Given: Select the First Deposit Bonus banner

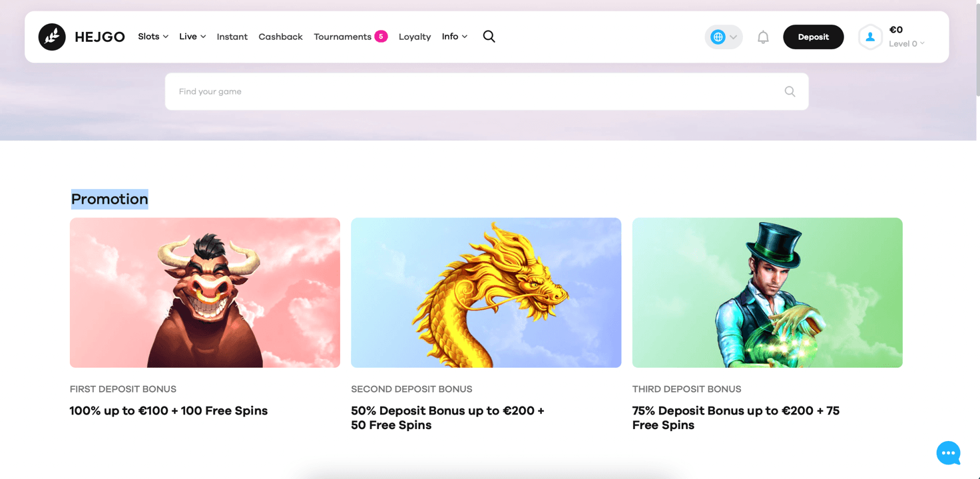Looking at the screenshot, I should pos(204,293).
